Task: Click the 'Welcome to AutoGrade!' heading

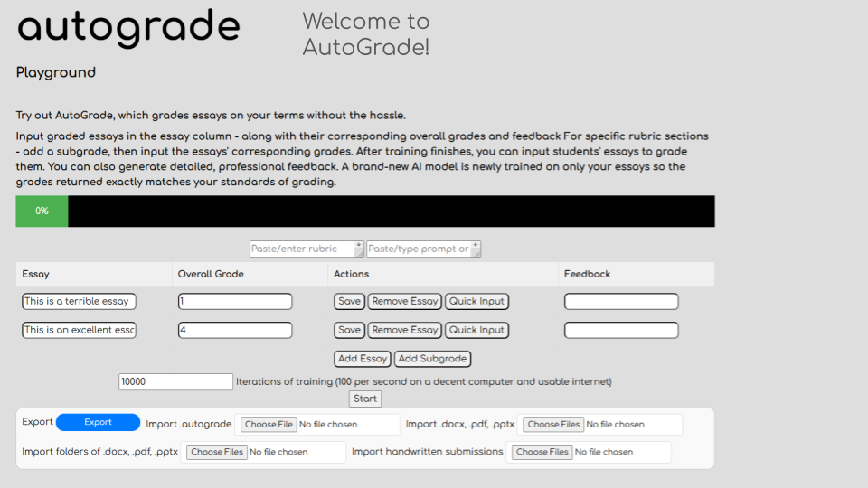Action: coord(366,34)
